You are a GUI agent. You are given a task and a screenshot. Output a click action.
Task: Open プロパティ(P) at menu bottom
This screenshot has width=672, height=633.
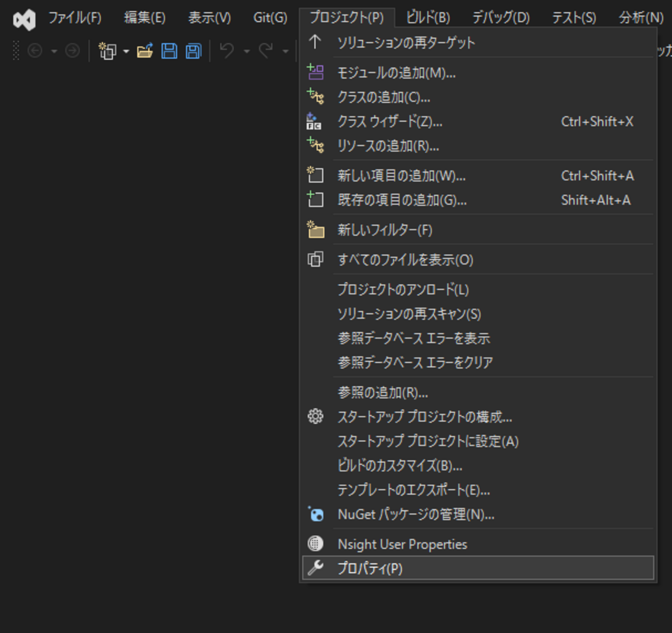tap(478, 568)
